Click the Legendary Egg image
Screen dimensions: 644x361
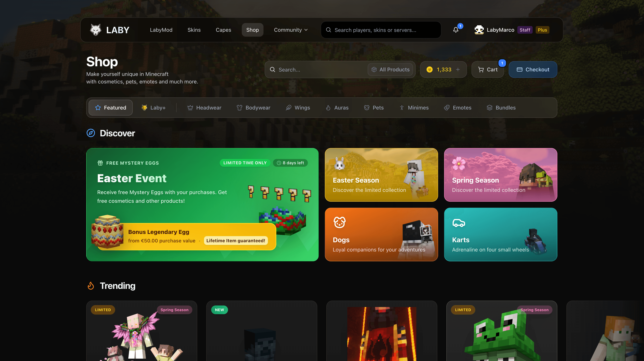click(107, 231)
